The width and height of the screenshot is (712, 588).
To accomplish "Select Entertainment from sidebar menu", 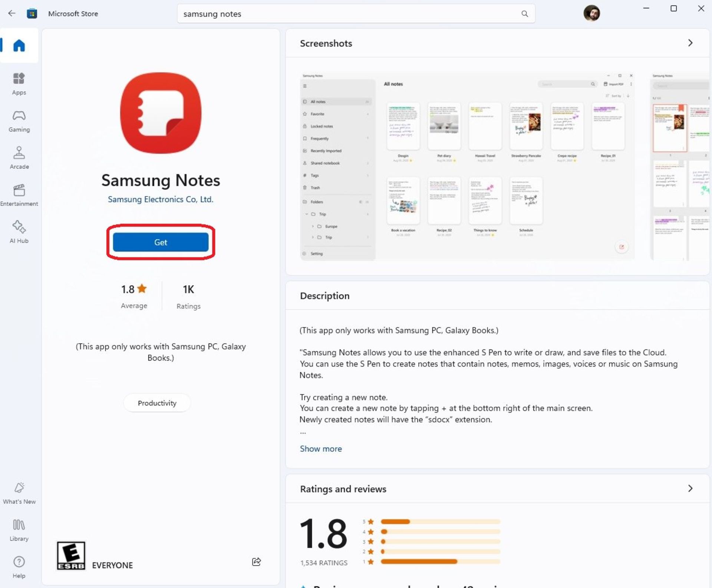I will pos(20,195).
